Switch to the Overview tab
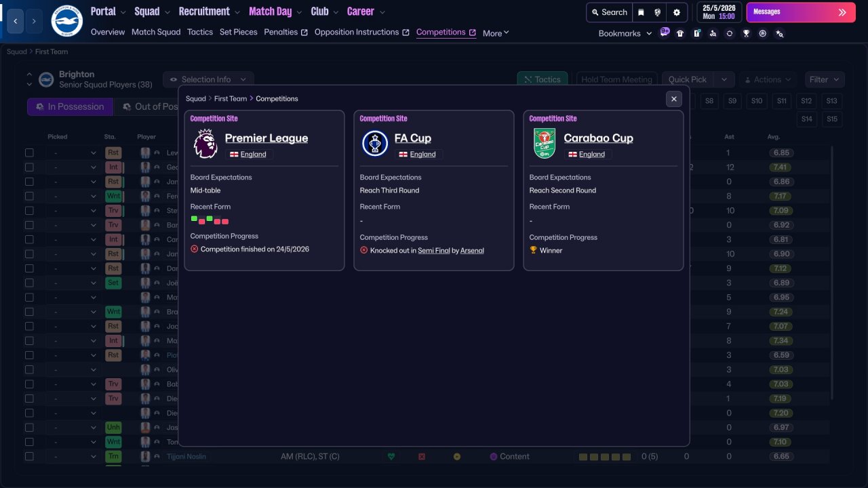This screenshot has width=868, height=488. pos(108,32)
